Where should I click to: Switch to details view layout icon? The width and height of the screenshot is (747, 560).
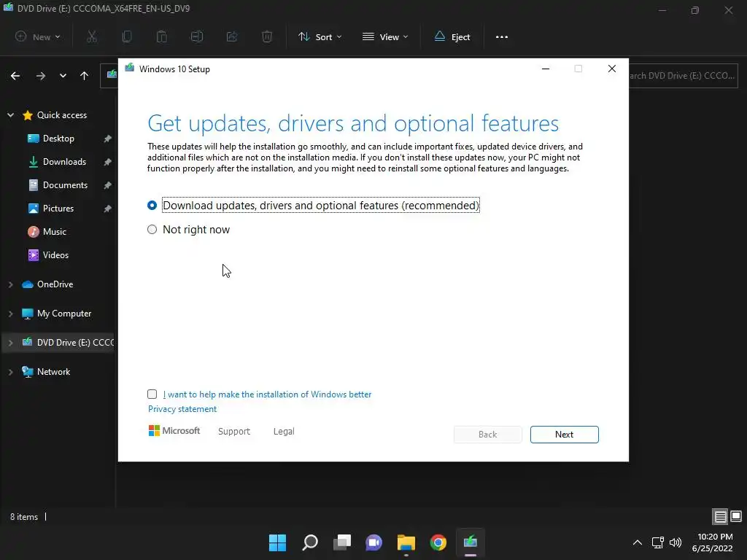click(x=720, y=517)
